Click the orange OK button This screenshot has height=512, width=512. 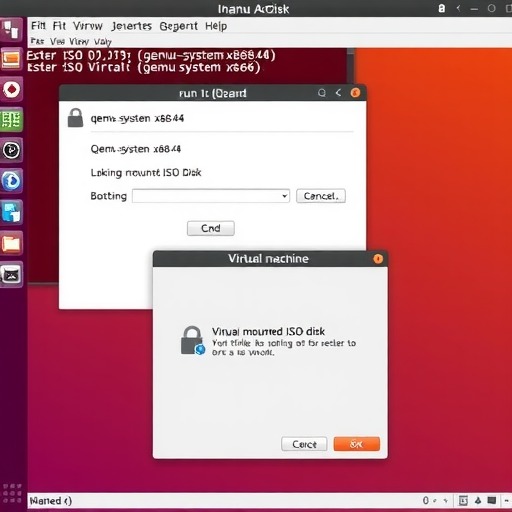tap(357, 444)
